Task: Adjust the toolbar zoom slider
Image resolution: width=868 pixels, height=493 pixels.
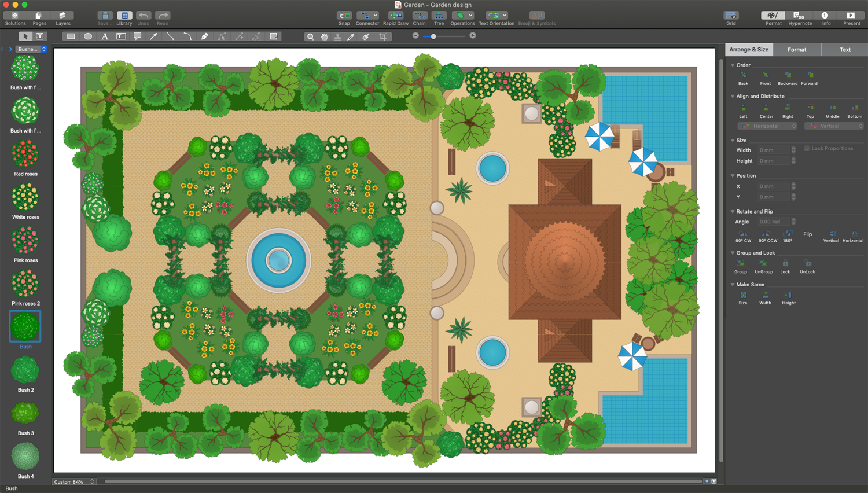Action: coord(444,36)
